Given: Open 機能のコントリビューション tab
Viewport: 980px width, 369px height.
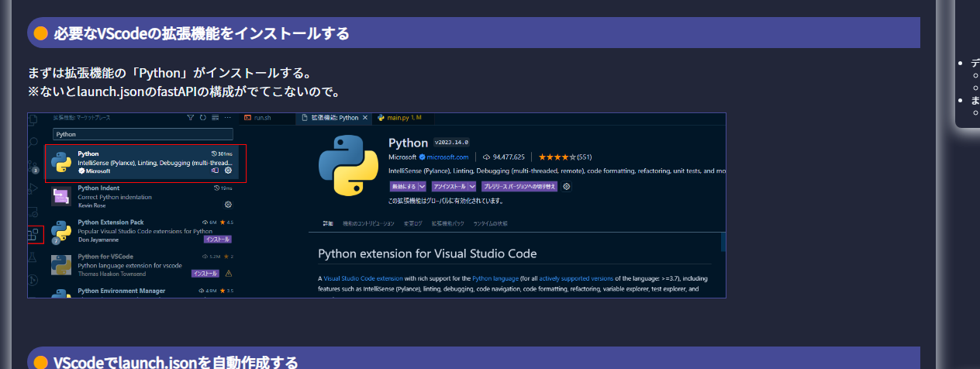Looking at the screenshot, I should click(x=368, y=223).
